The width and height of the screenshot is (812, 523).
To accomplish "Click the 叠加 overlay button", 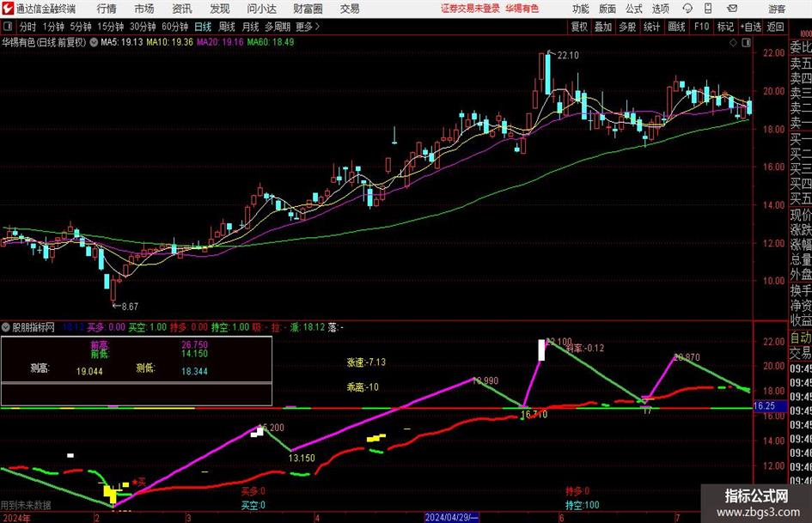I will tap(603, 27).
